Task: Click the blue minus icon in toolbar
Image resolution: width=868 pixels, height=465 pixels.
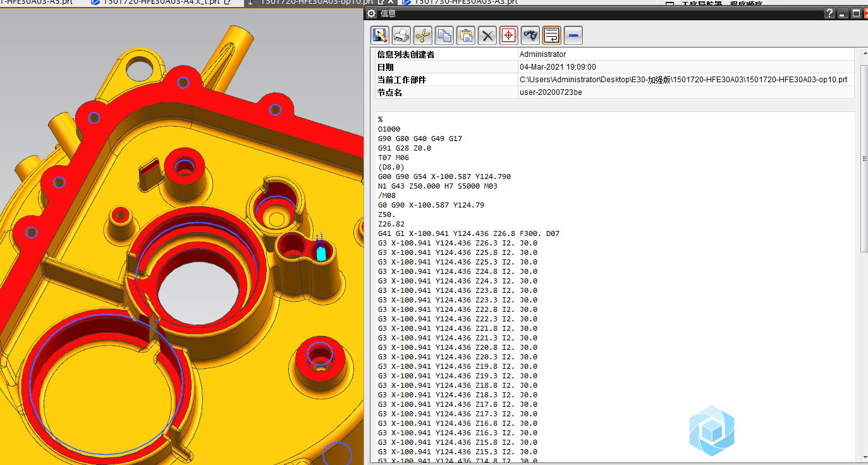Action: click(573, 35)
